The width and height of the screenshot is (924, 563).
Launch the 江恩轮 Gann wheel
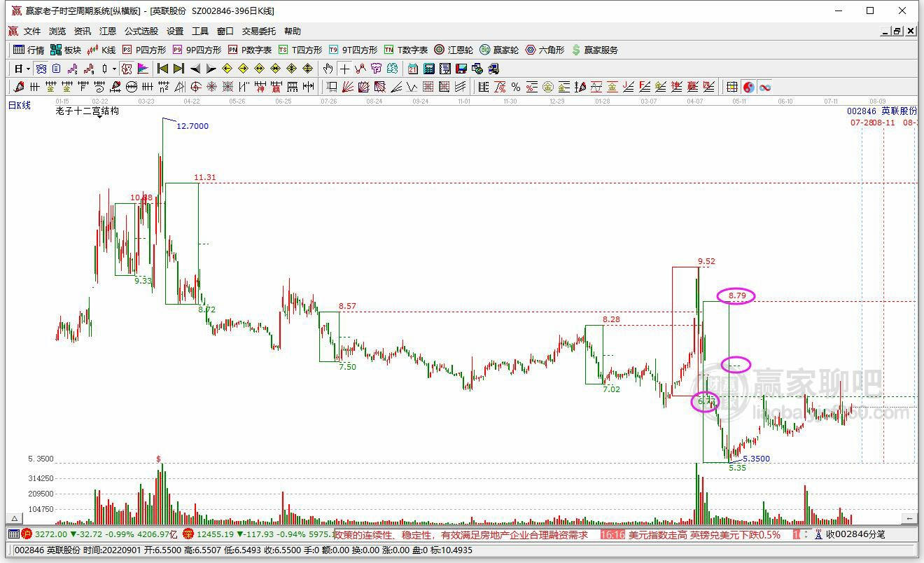454,50
